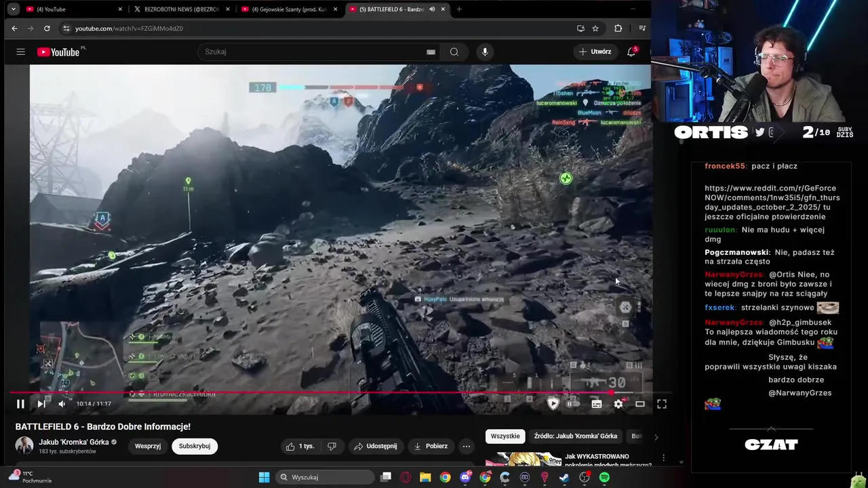Viewport: 868px width, 488px height.
Task: Open more actions three-dot menu under the video
Action: click(x=466, y=446)
